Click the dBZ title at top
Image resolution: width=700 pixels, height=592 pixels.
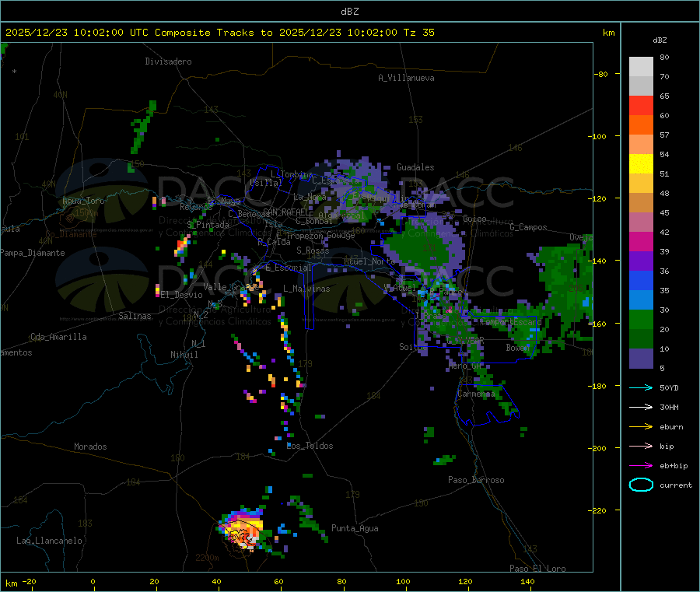[349, 12]
